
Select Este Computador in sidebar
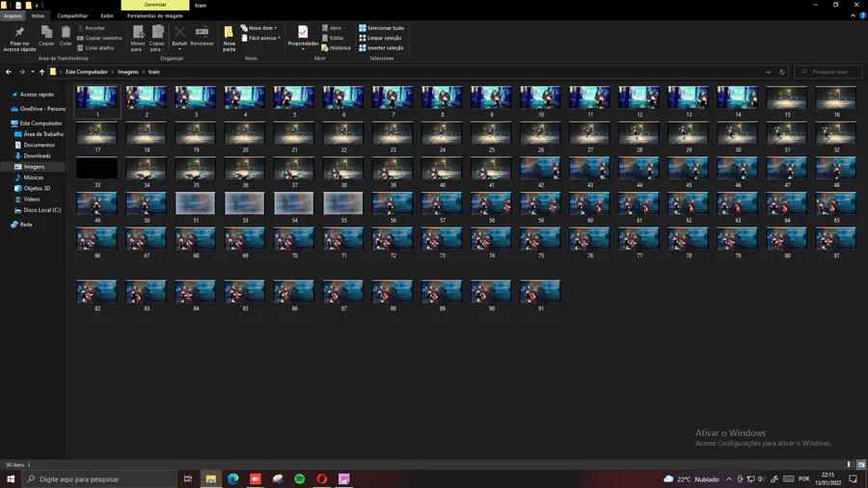(37, 122)
